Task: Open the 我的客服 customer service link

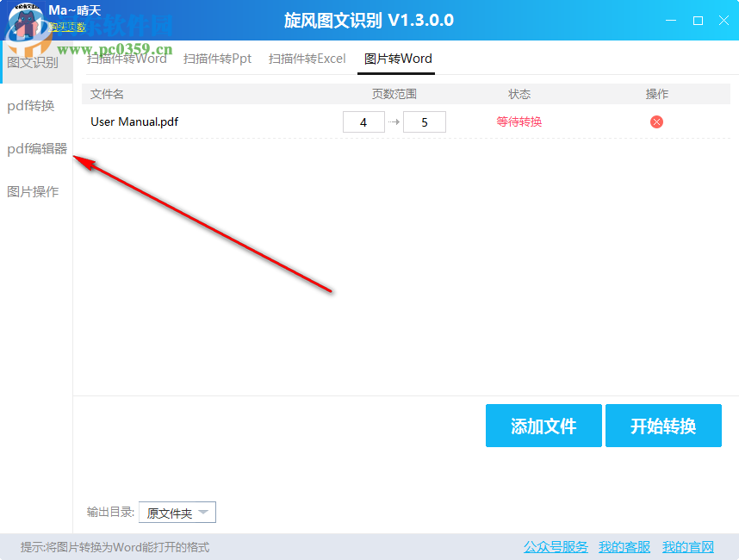Action: coord(624,546)
